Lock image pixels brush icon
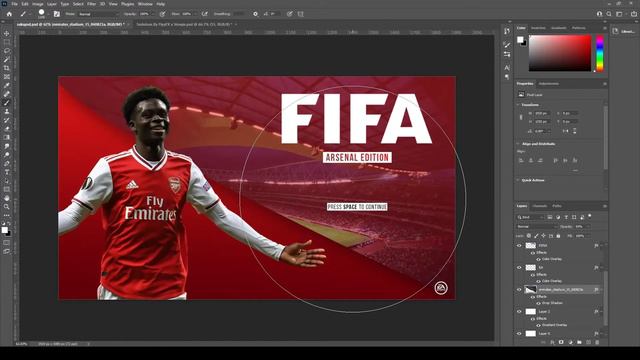 [536, 236]
